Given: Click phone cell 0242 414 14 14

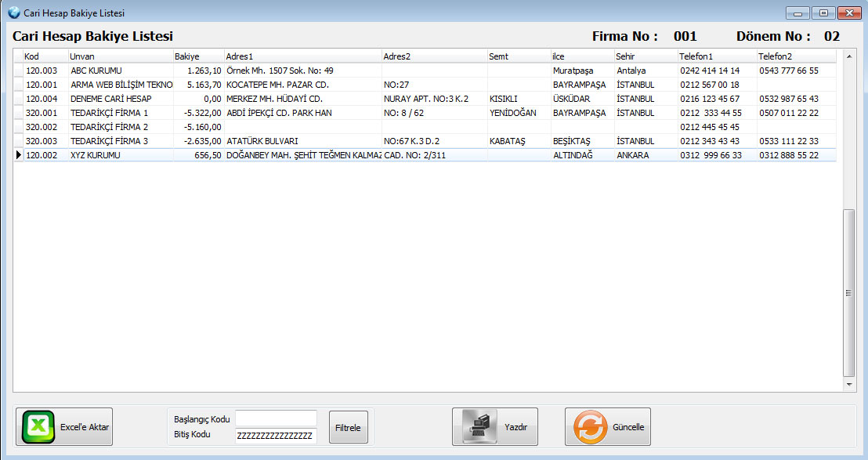Looking at the screenshot, I should tap(718, 71).
